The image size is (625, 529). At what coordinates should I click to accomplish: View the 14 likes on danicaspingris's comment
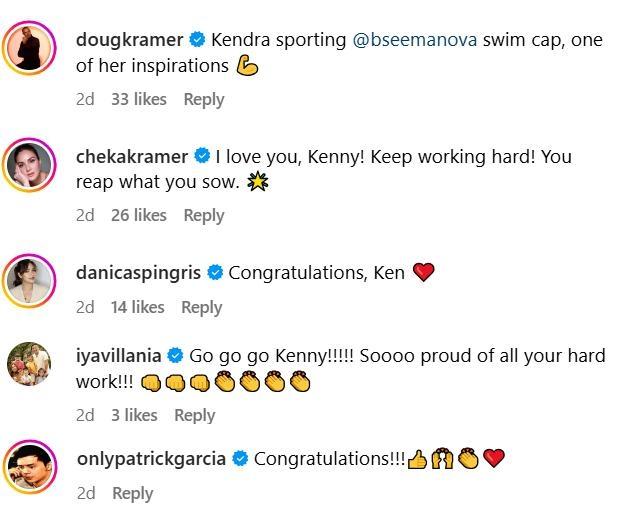pyautogui.click(x=137, y=308)
